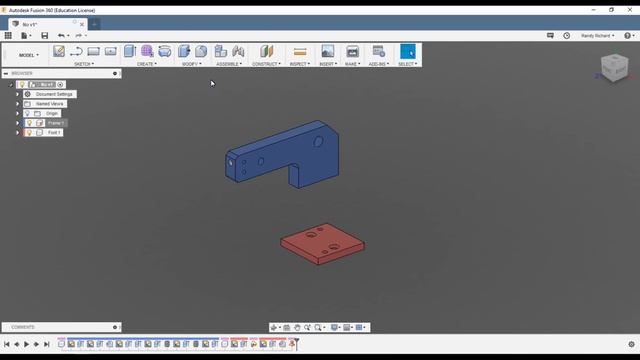The height and width of the screenshot is (360, 640).
Task: Hide the Foot component via its bulb
Action: [x=29, y=133]
